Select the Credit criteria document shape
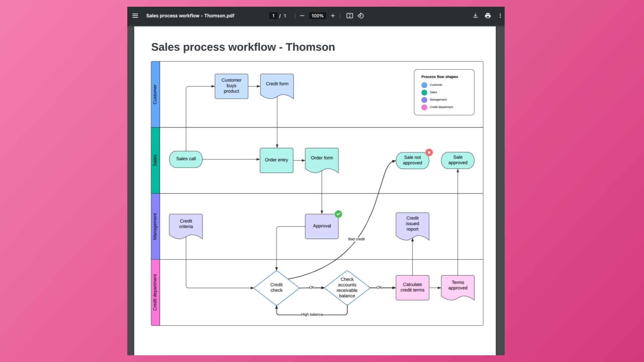 (x=186, y=226)
